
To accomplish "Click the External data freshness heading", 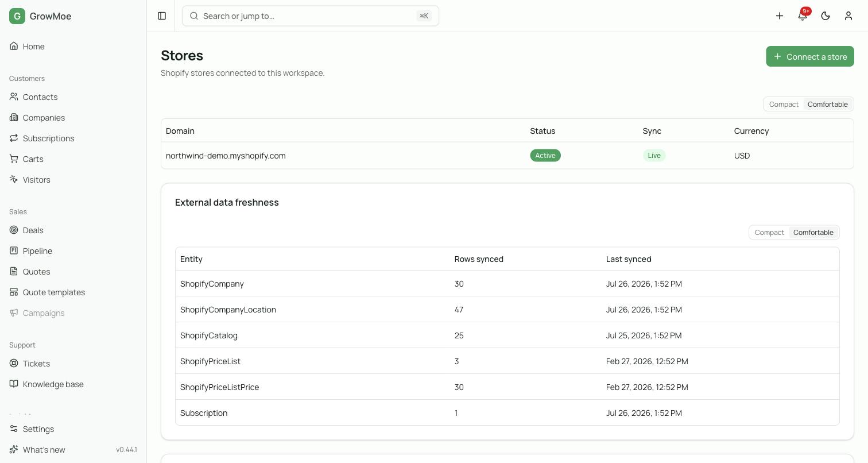I will click(x=227, y=202).
